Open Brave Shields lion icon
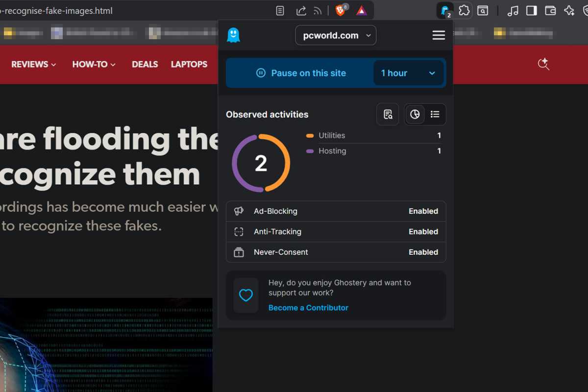 click(341, 10)
